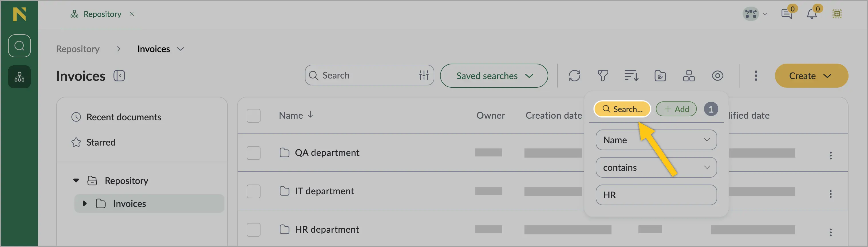Viewport: 868px width, 247px height.
Task: Open the user avatar menu
Action: [755, 14]
